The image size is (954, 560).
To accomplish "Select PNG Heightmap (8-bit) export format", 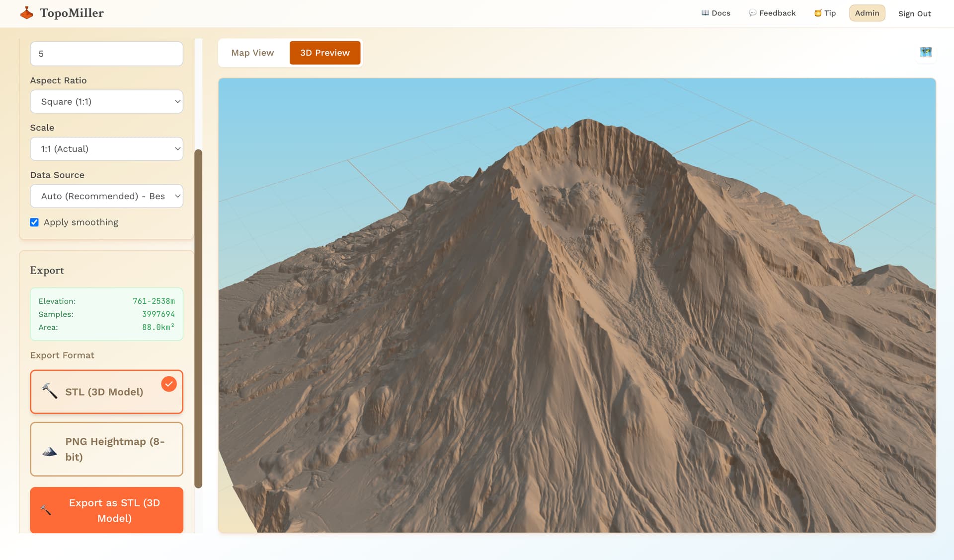I will (114, 449).
